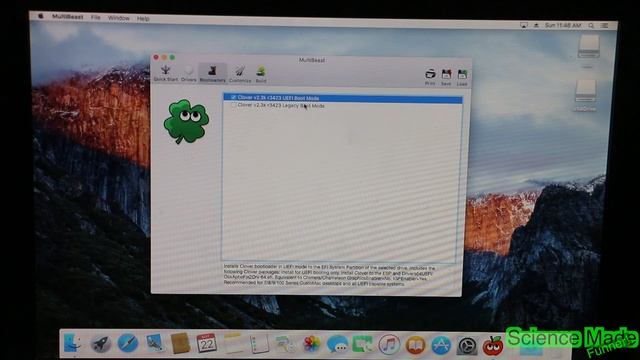Open Notification Center from menu bar
This screenshot has height=360, width=640.
(604, 26)
